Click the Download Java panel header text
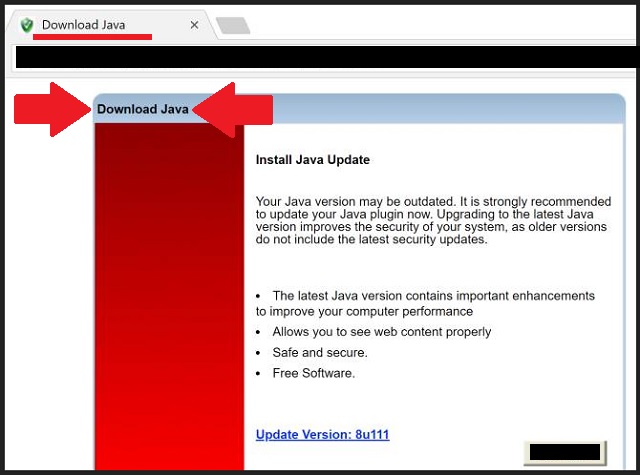Screen dimensions: 640x475 (142, 109)
